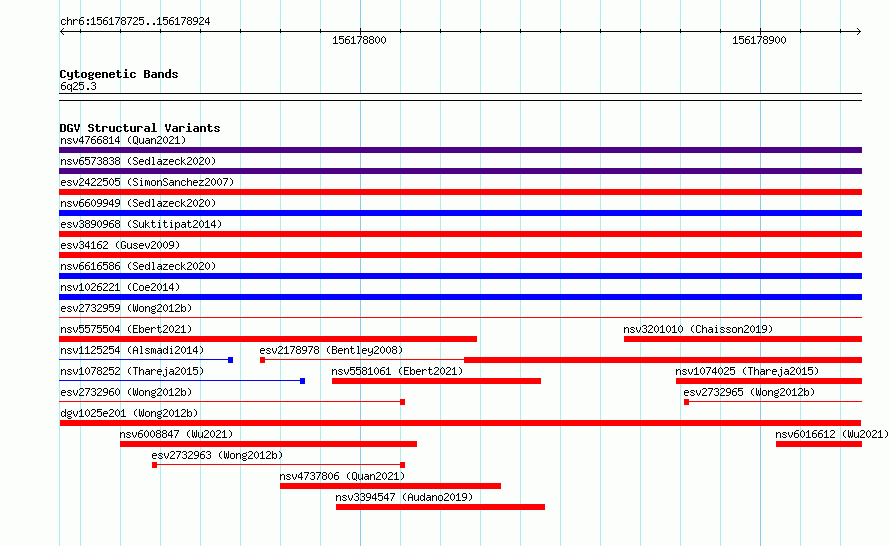The height and width of the screenshot is (546, 890).
Task: Click the left arrowhead of the ruler
Action: tap(62, 32)
